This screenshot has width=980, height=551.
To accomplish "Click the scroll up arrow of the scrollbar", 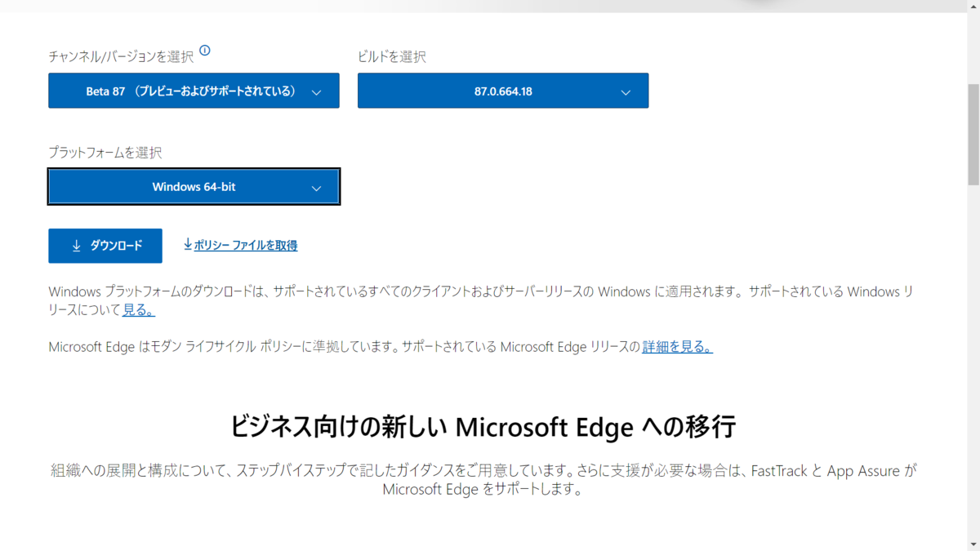I will point(973,7).
